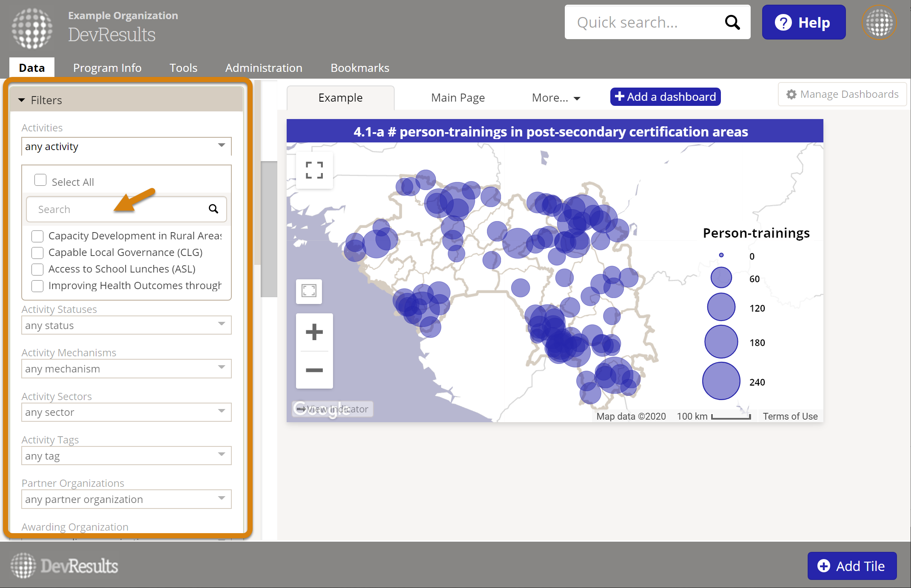The width and height of the screenshot is (911, 588).
Task: Zoom out on the map
Action: coord(314,370)
